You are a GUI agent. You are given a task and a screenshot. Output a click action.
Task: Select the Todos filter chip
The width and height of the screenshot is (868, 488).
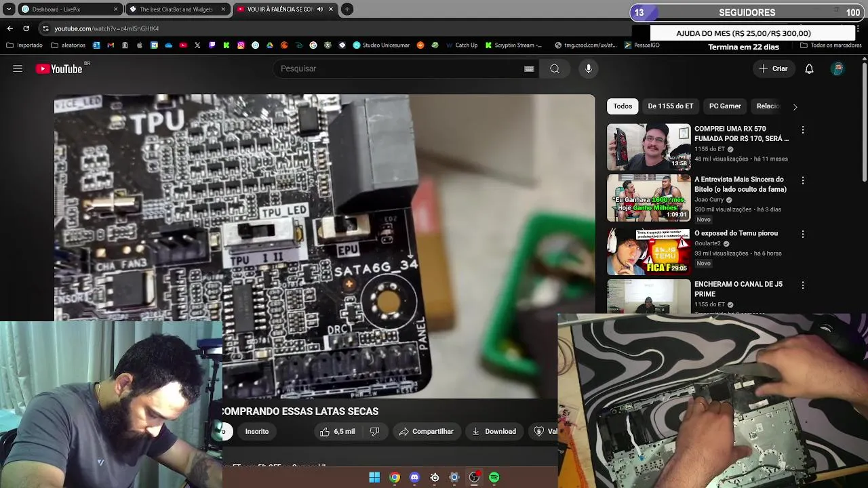click(x=623, y=106)
